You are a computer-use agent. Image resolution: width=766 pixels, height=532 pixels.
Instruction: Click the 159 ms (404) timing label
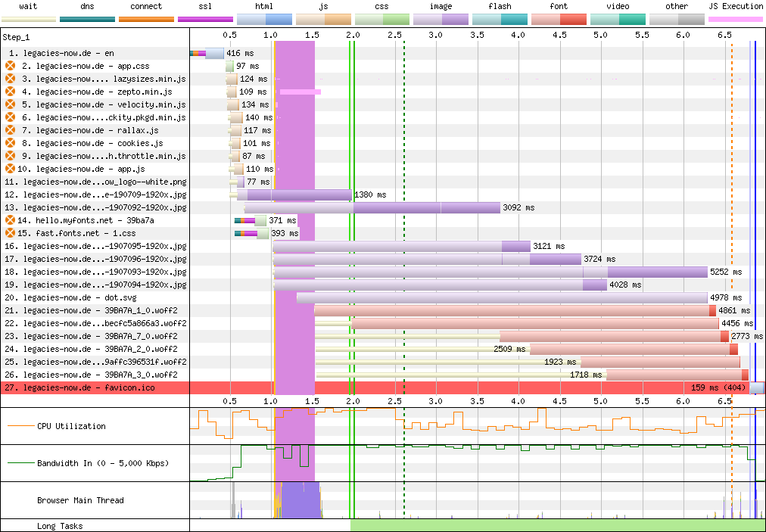718,387
